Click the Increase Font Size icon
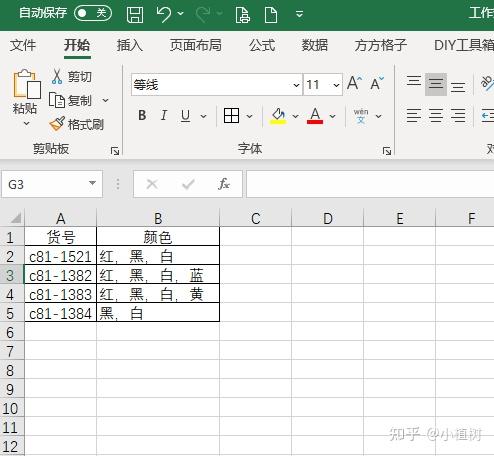 coord(354,83)
